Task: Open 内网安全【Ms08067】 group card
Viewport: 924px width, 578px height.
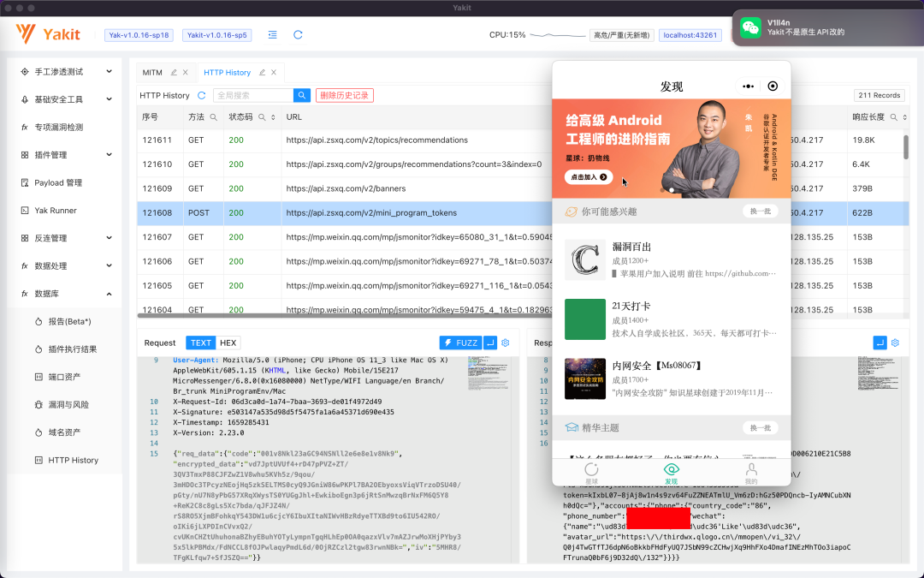Action: (672, 378)
